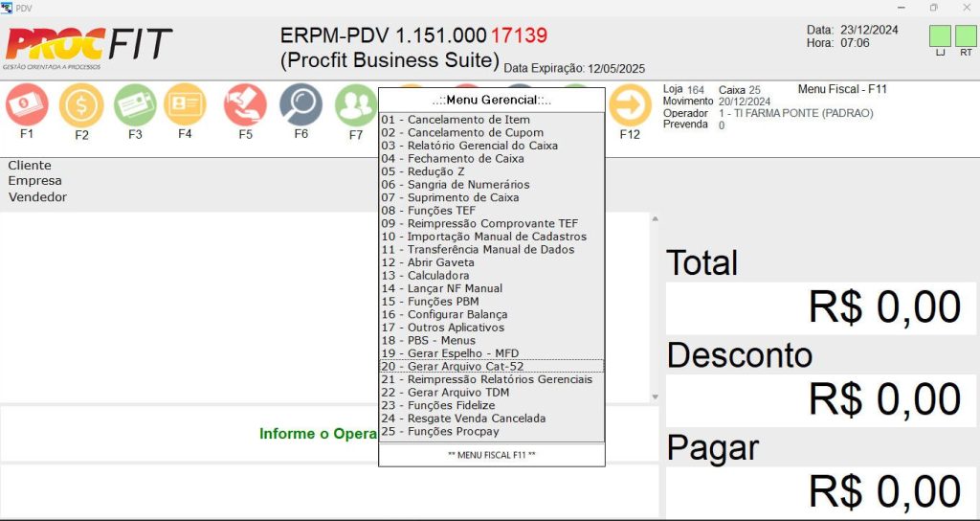Click the F5 hand payment icon
Image resolution: width=980 pixels, height=521 pixels.
pos(245,104)
